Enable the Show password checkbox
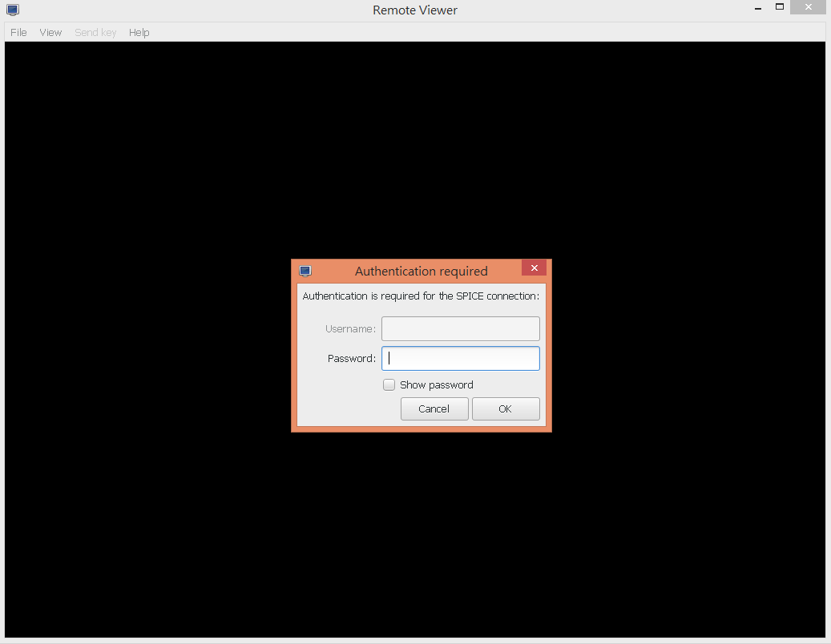 tap(389, 385)
